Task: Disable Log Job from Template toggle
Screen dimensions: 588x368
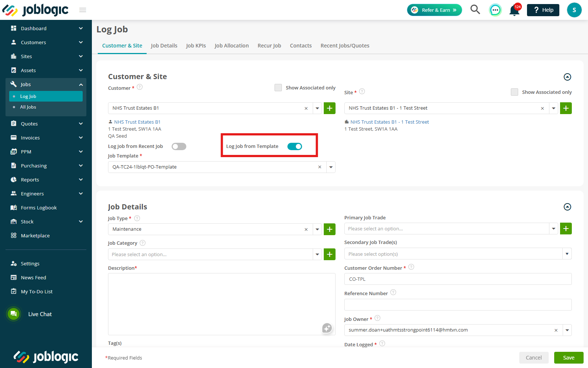Action: pyautogui.click(x=295, y=146)
